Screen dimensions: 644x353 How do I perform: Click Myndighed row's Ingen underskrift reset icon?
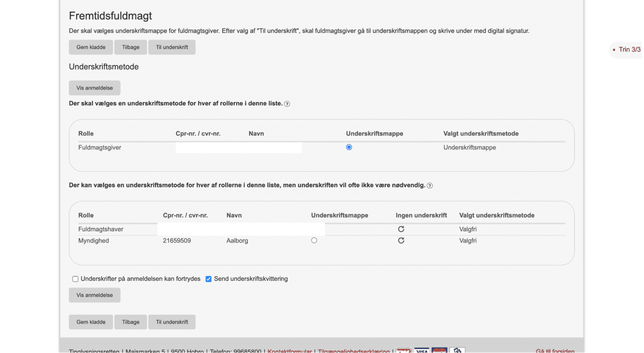point(401,241)
